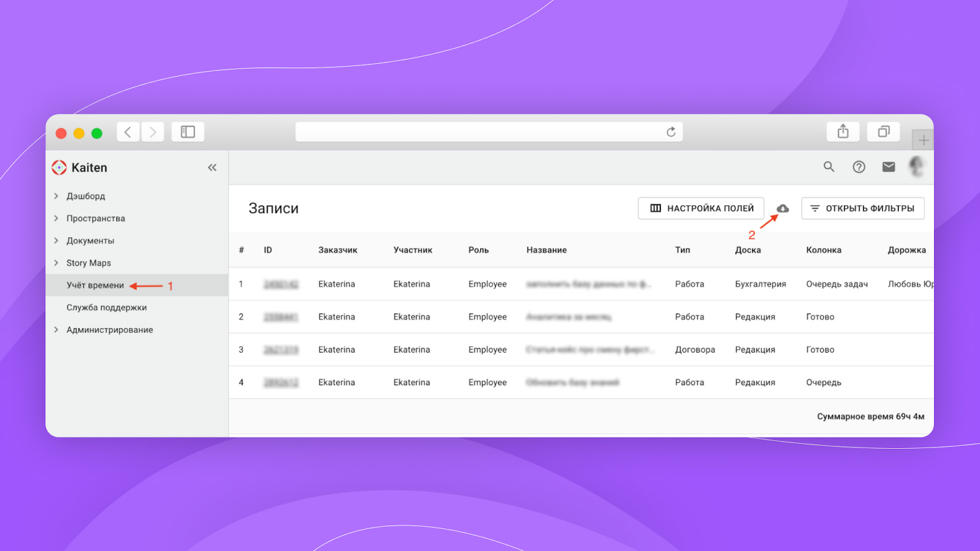Select Учёт времени in the sidebar
The image size is (980, 551).
coord(95,285)
